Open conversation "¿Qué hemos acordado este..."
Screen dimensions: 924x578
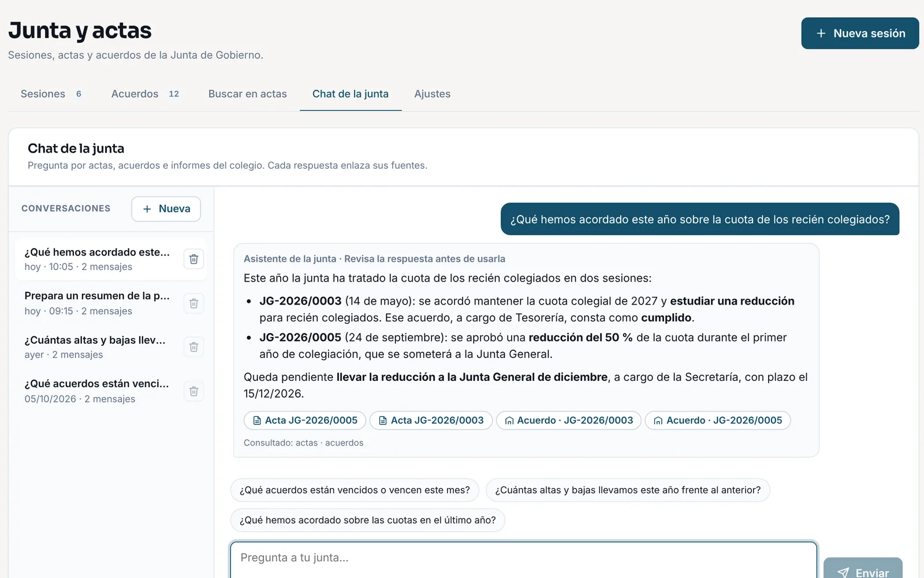[97, 259]
